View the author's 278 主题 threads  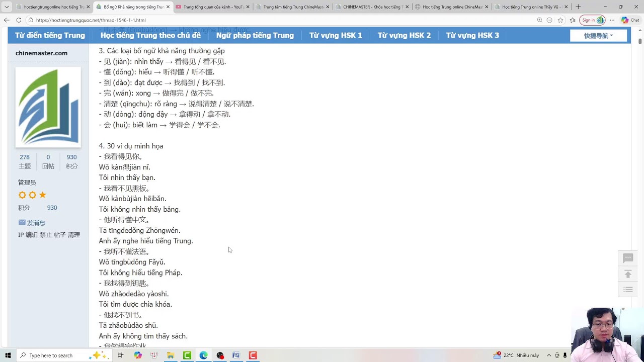25,161
